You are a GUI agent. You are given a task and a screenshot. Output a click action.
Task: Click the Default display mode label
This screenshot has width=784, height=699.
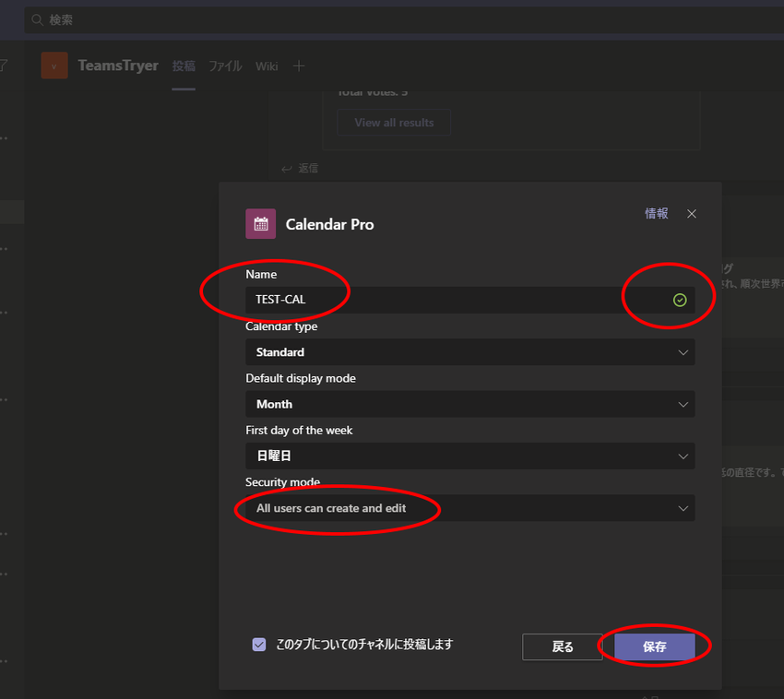[301, 378]
